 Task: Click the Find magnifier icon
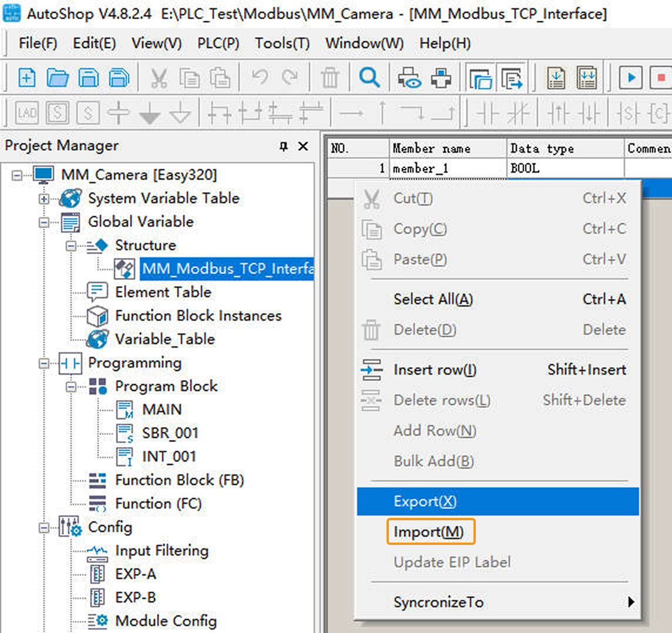point(369,78)
